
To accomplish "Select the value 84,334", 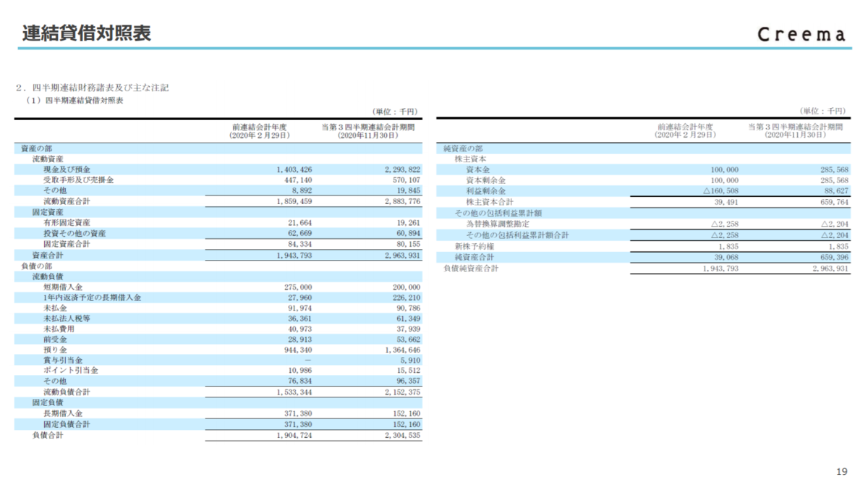I will [x=300, y=245].
